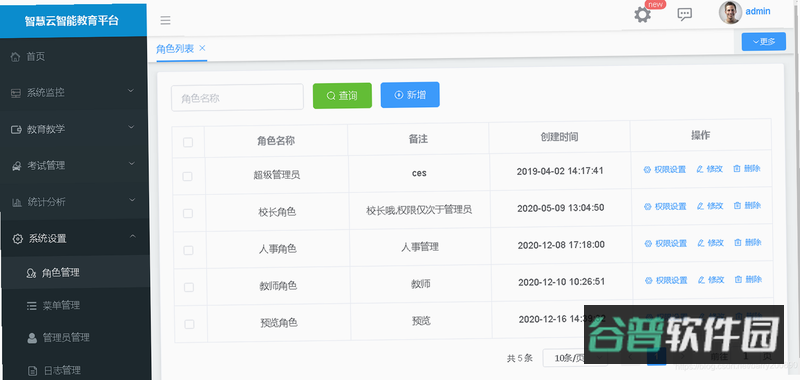The height and width of the screenshot is (380, 800).
Task: Open the chat message icon in header
Action: click(684, 14)
